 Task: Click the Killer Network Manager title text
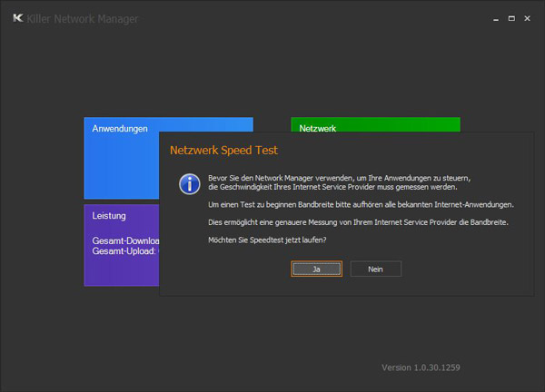click(83, 19)
